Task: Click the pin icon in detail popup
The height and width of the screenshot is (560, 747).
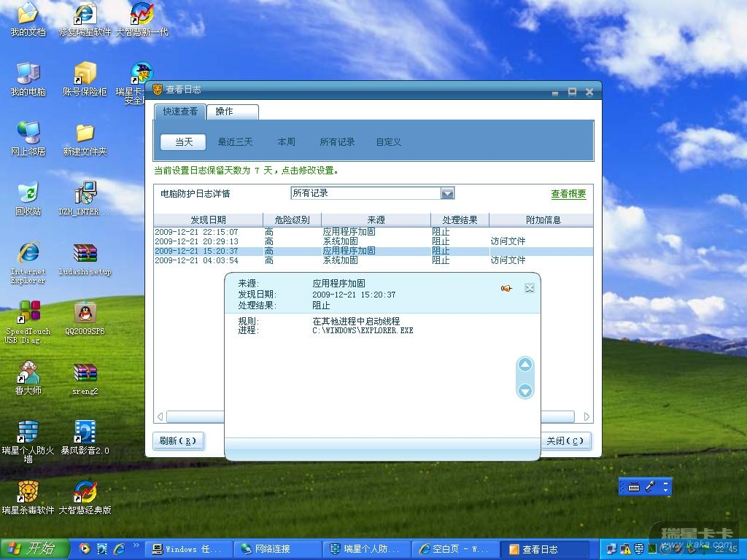Action: click(x=506, y=288)
